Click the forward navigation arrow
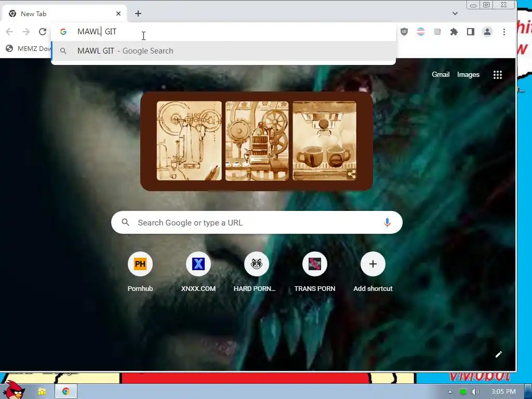 26,32
